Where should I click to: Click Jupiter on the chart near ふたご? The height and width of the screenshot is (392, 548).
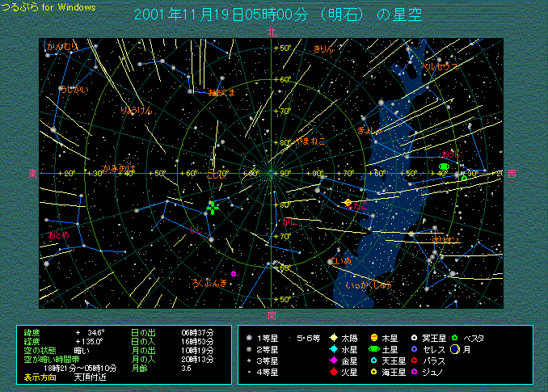click(x=348, y=202)
